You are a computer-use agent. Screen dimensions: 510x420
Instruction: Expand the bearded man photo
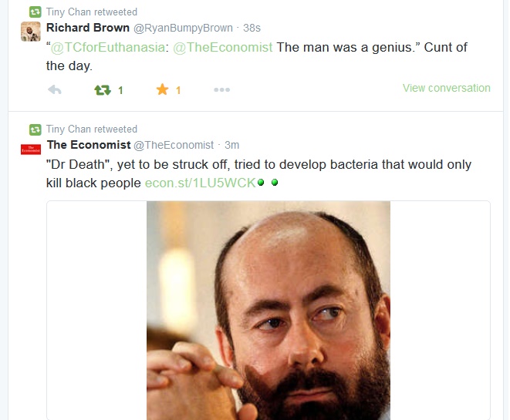[269, 311]
